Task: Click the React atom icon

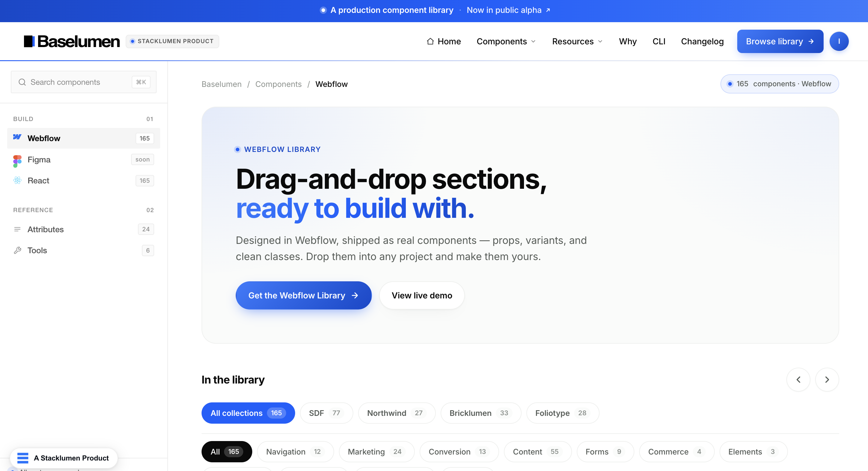Action: [17, 180]
